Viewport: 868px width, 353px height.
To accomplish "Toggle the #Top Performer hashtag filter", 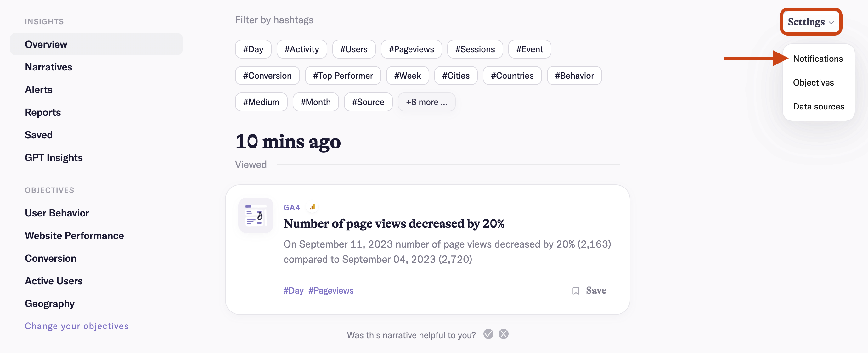I will pos(343,76).
